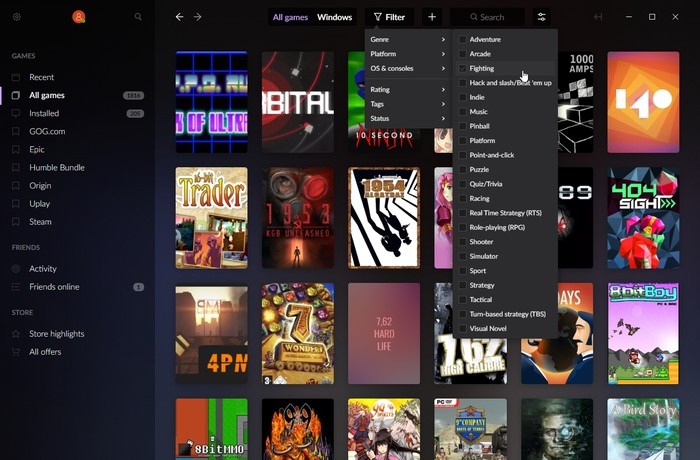
Task: Open the 140 game cover
Action: [x=643, y=102]
